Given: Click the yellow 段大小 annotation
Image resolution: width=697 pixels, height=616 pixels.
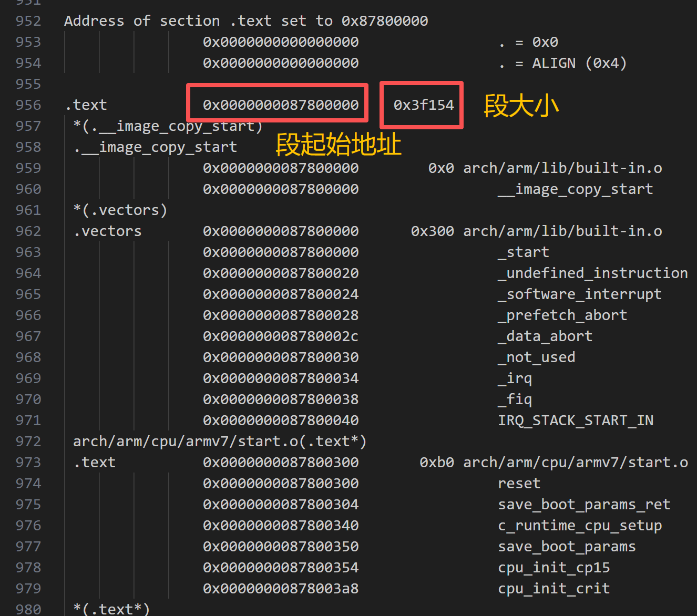Looking at the screenshot, I should pyautogui.click(x=520, y=106).
